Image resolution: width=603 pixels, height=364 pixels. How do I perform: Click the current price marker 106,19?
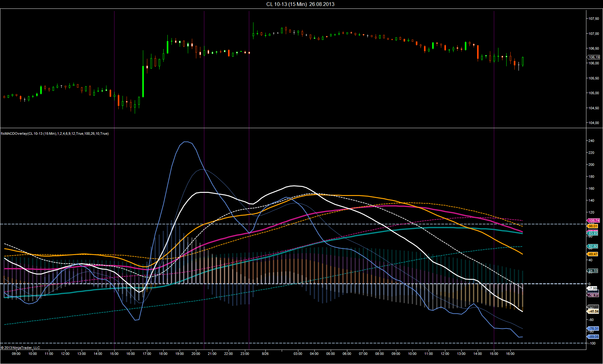point(594,57)
